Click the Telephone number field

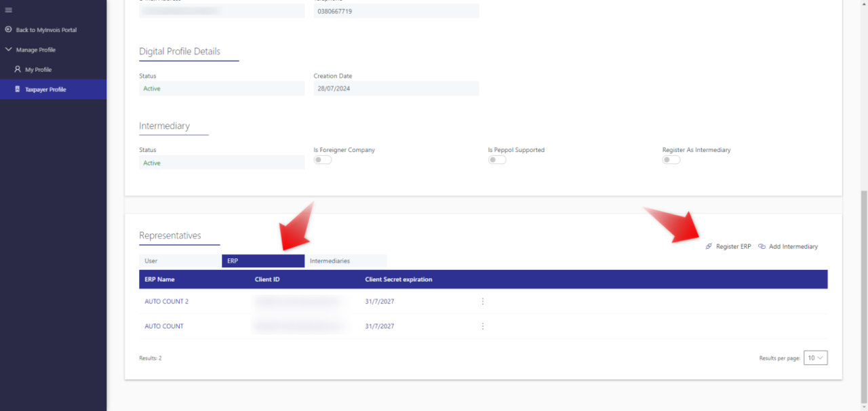(x=396, y=11)
